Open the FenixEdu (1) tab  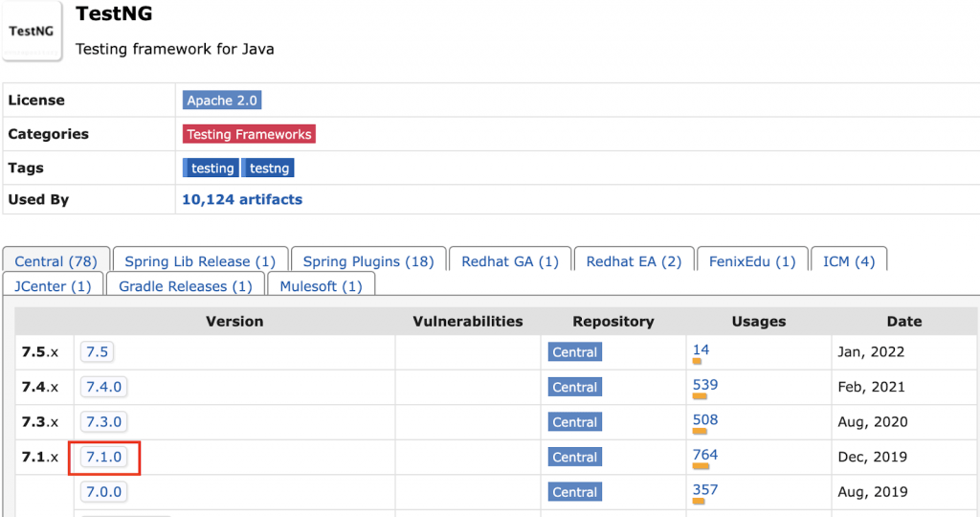tap(752, 261)
